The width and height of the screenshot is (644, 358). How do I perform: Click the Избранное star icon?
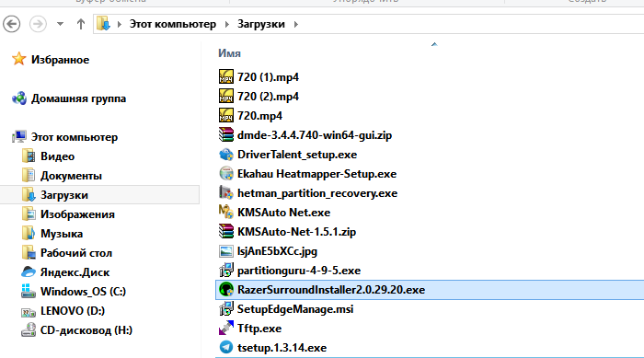click(x=18, y=59)
